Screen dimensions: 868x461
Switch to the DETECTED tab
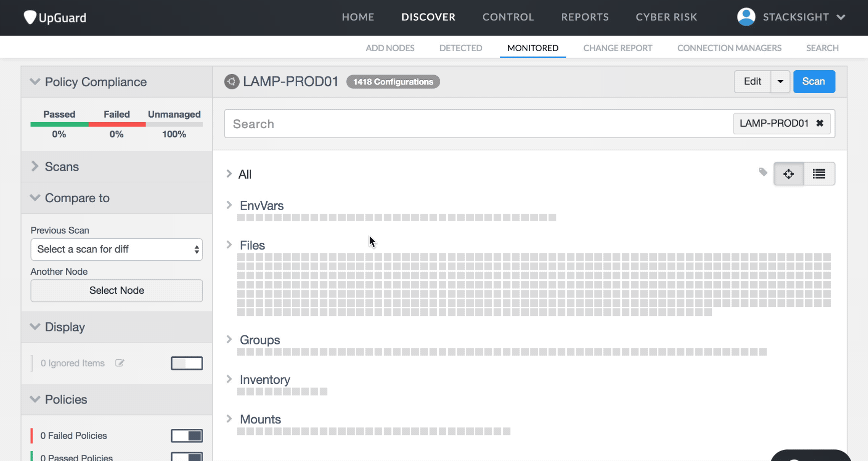point(461,48)
